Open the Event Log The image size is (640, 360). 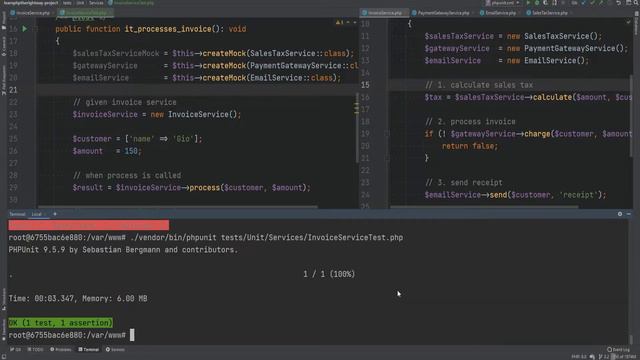pyautogui.click(x=618, y=349)
